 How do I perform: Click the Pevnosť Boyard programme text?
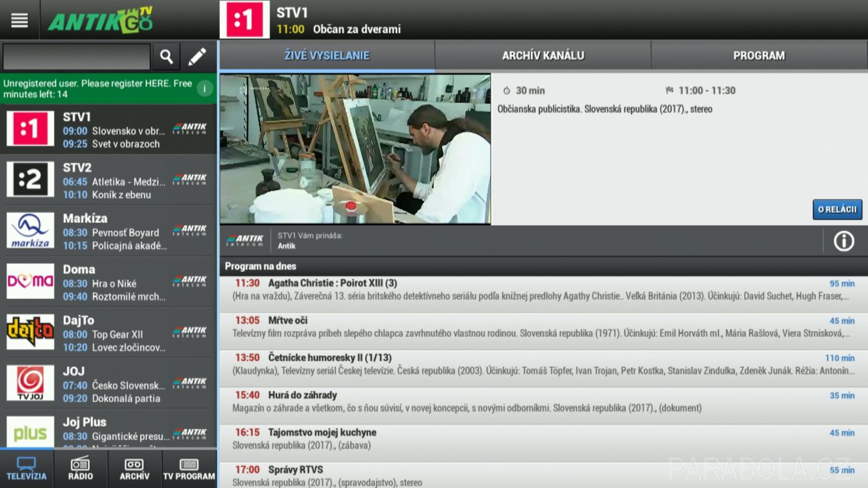(x=126, y=232)
